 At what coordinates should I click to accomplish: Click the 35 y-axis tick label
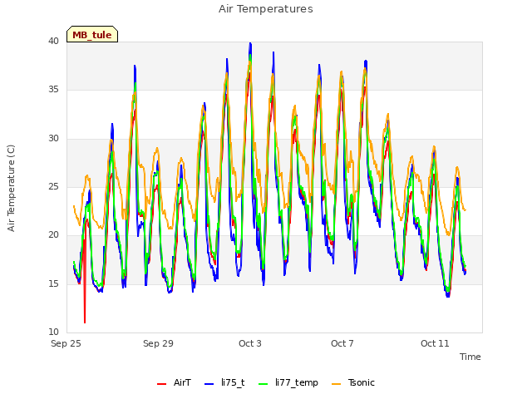[53, 90]
